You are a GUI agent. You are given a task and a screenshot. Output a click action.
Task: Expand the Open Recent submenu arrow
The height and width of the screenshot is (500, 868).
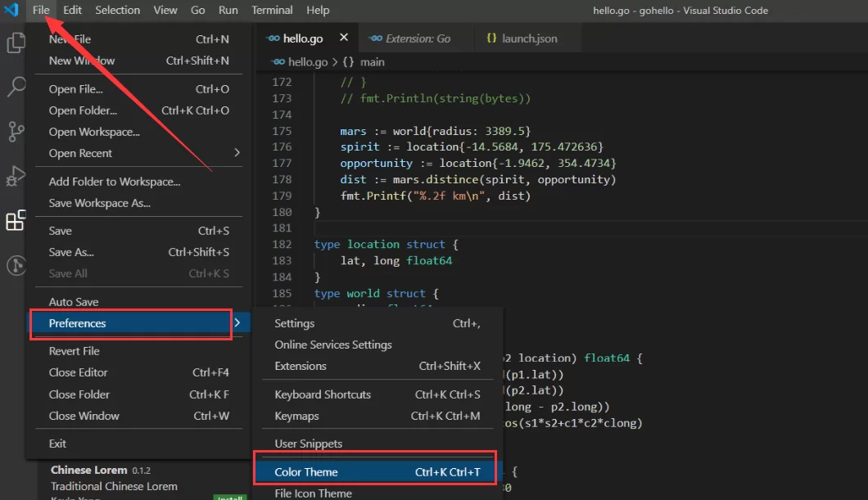(237, 153)
